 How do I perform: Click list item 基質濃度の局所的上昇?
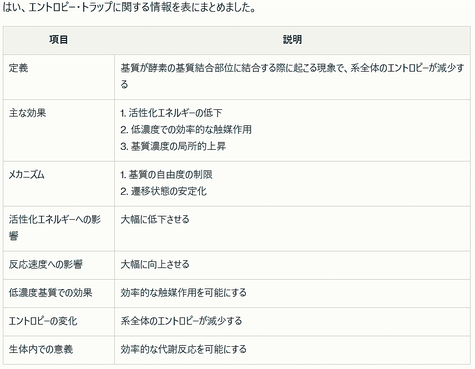coord(173,146)
